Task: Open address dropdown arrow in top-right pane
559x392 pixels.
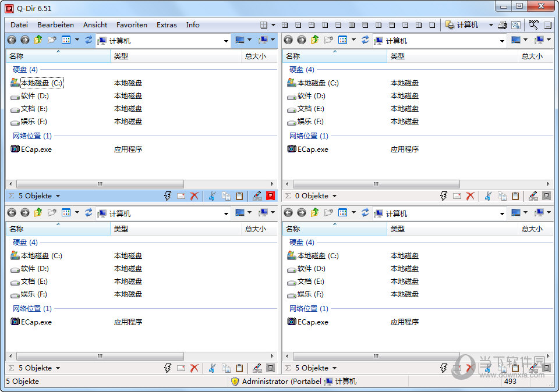Action: [x=503, y=41]
